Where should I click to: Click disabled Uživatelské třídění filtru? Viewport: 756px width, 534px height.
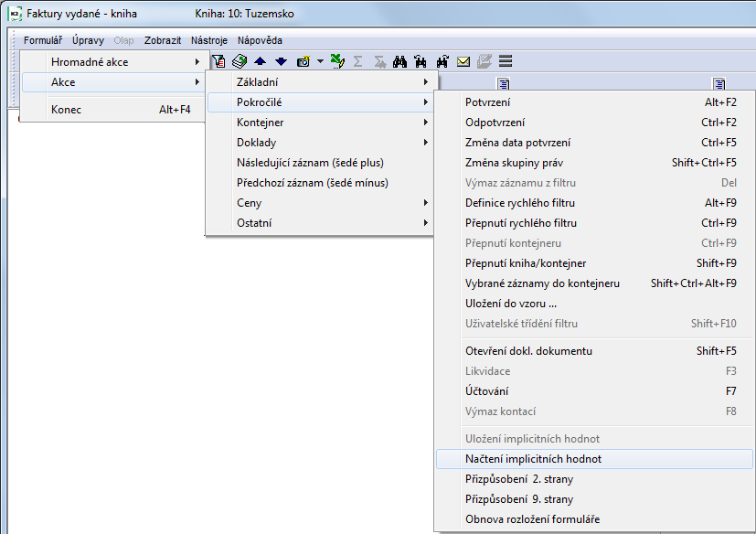pos(594,323)
